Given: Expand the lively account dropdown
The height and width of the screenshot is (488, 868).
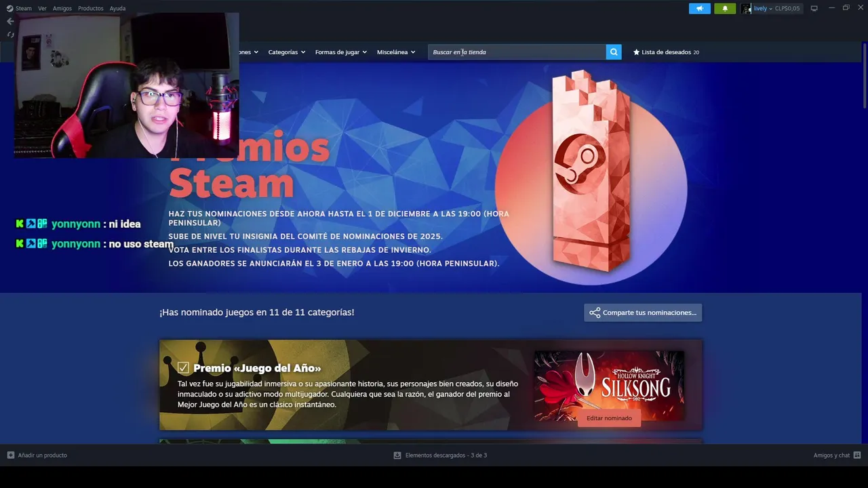Looking at the screenshot, I should click(x=763, y=8).
